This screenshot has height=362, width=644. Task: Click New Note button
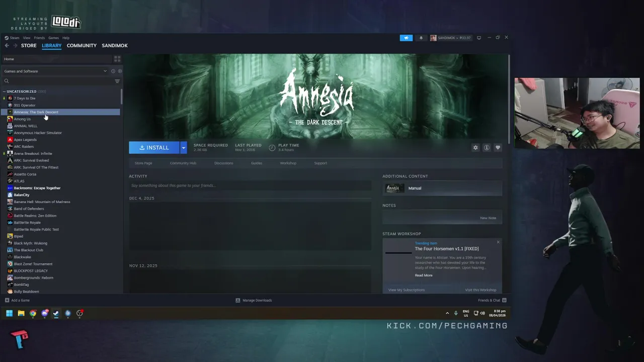488,218
